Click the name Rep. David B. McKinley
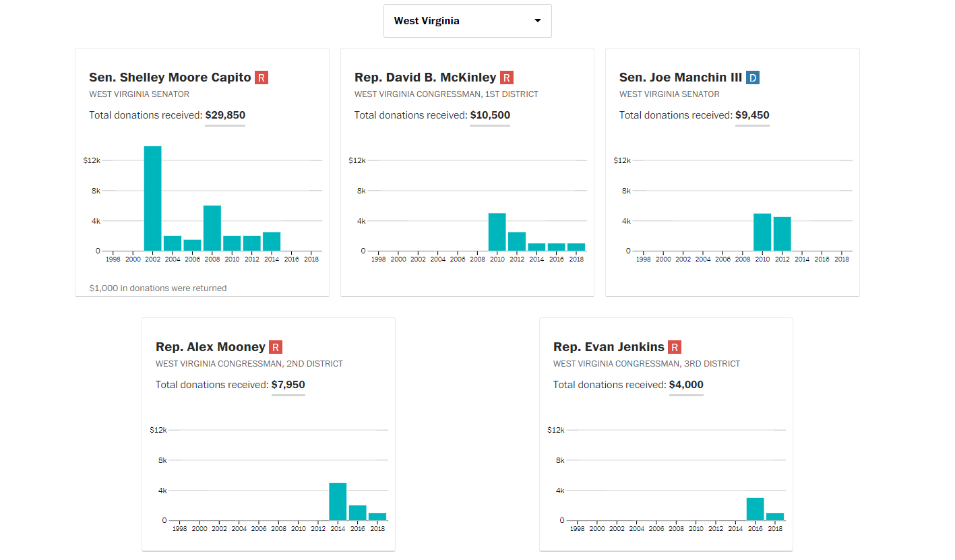 [425, 77]
